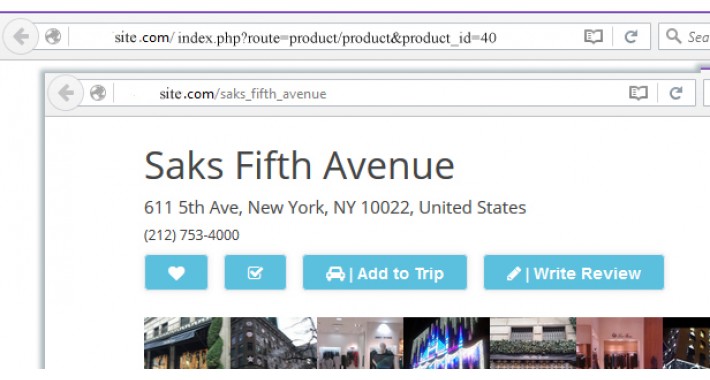Viewport: 710px width, 380px height.
Task: Click phone number (212) 753-4000
Action: click(x=192, y=235)
